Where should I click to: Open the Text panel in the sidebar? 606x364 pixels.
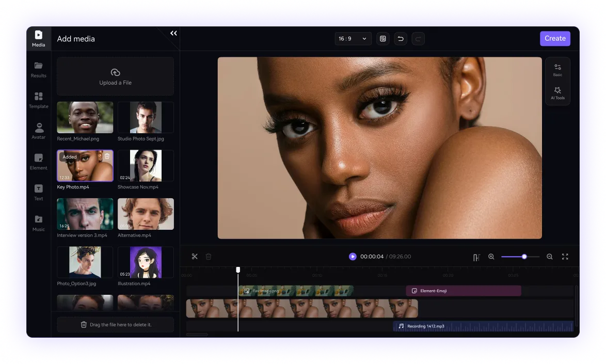tap(38, 193)
